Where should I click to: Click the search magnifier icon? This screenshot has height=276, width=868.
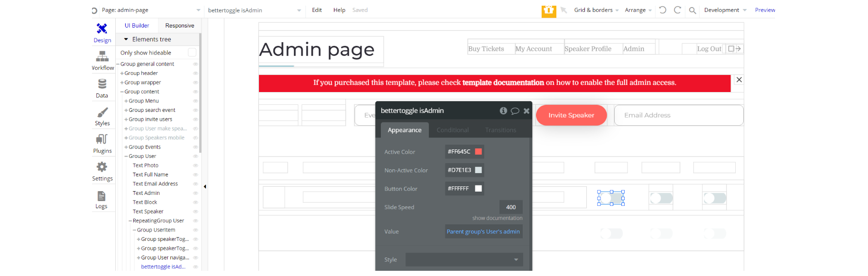coord(693,10)
